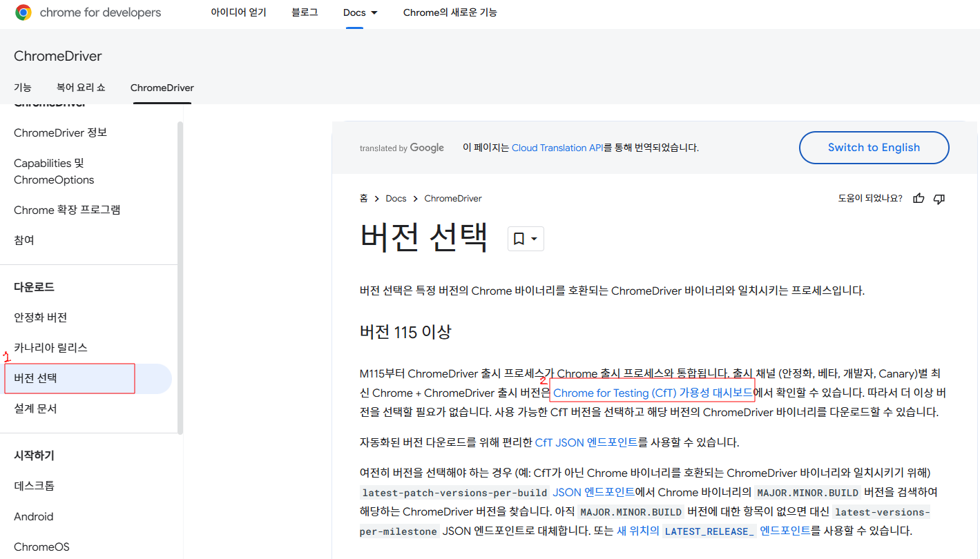Click the 시작하기 section heading in sidebar
980x559 pixels.
(35, 455)
